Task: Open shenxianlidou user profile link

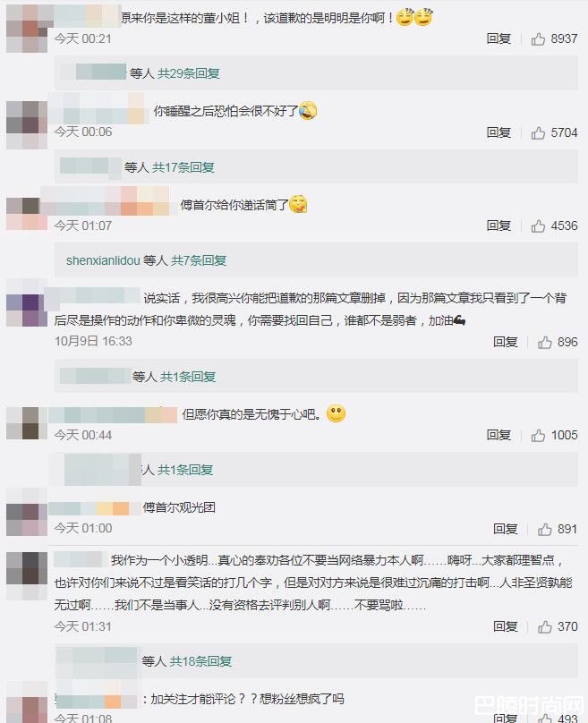Action: 103,260
